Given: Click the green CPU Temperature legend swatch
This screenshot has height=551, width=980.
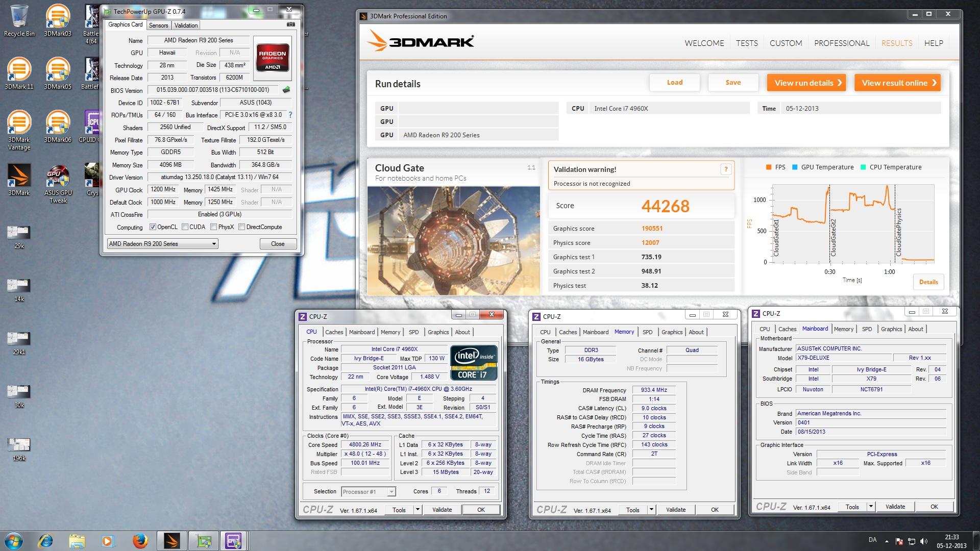Looking at the screenshot, I should (x=863, y=167).
